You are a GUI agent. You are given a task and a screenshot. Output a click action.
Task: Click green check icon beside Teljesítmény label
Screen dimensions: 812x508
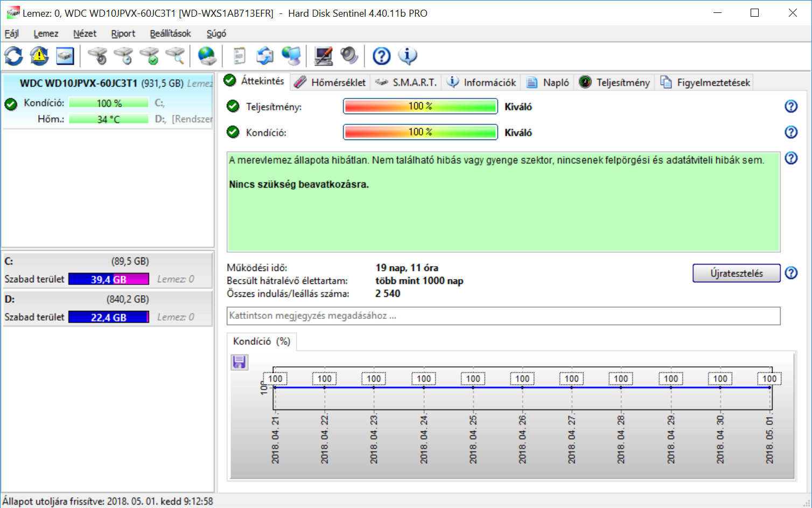pyautogui.click(x=233, y=106)
